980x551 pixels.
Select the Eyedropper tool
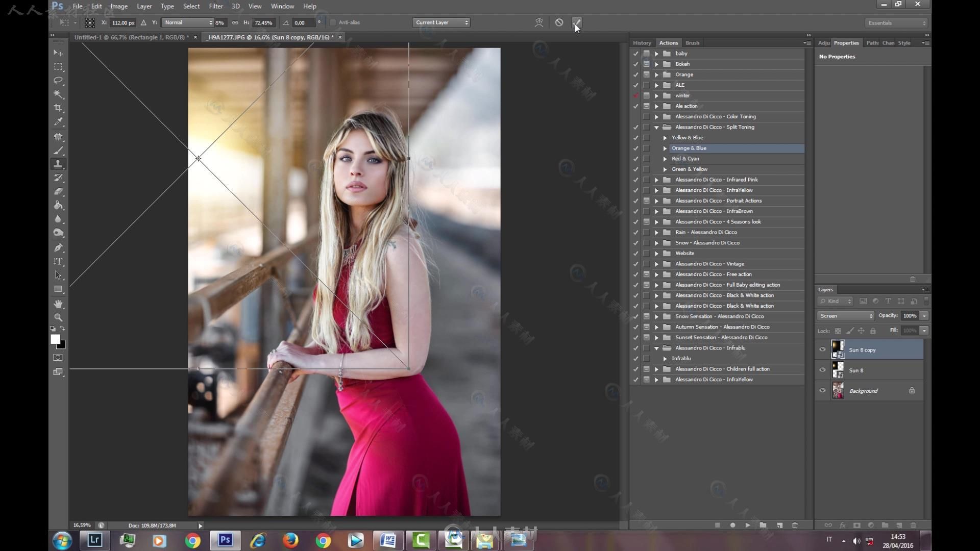[x=58, y=122]
